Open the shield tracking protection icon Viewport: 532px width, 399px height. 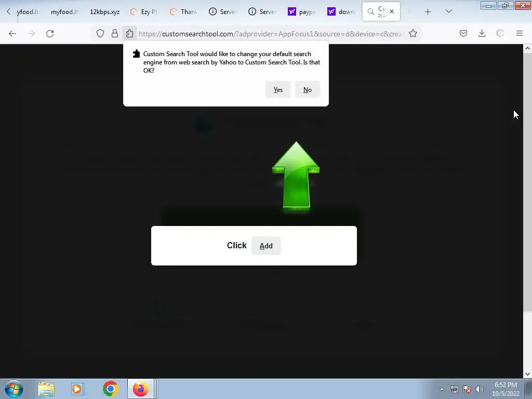(100, 33)
